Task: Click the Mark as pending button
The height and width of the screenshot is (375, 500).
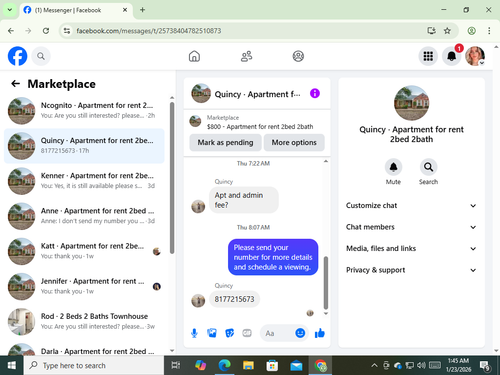Action: [225, 142]
